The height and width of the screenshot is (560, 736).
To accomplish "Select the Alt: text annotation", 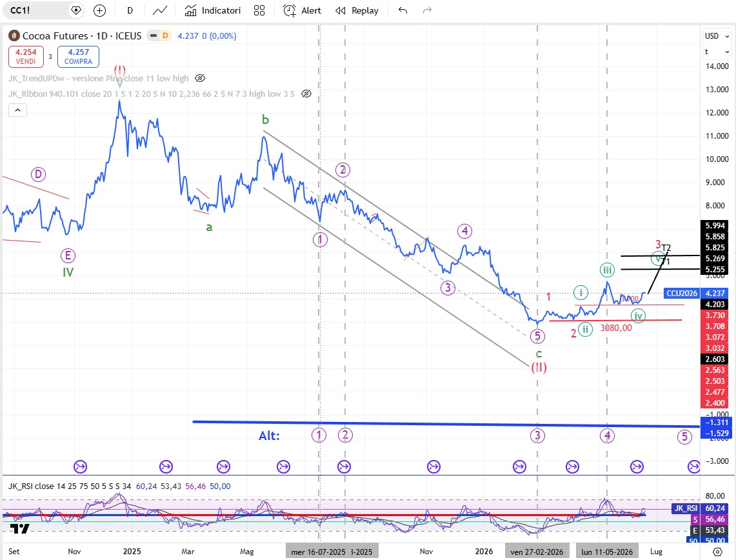I will (x=270, y=436).
